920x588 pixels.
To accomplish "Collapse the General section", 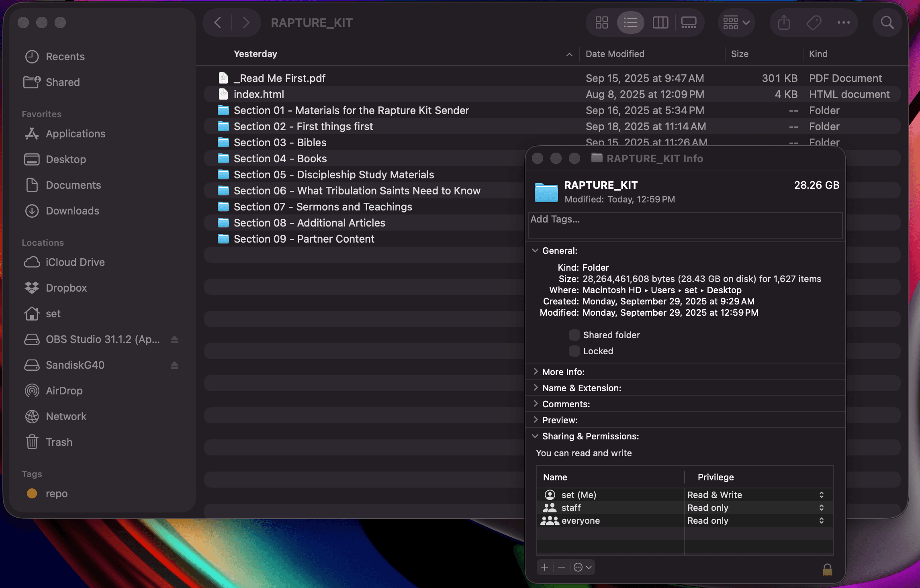I will [x=535, y=250].
